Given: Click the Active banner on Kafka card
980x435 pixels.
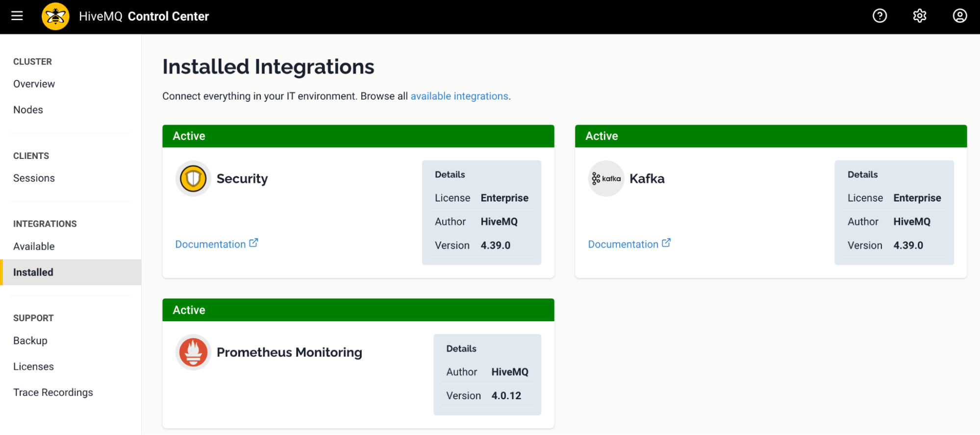Looking at the screenshot, I should click(x=771, y=136).
